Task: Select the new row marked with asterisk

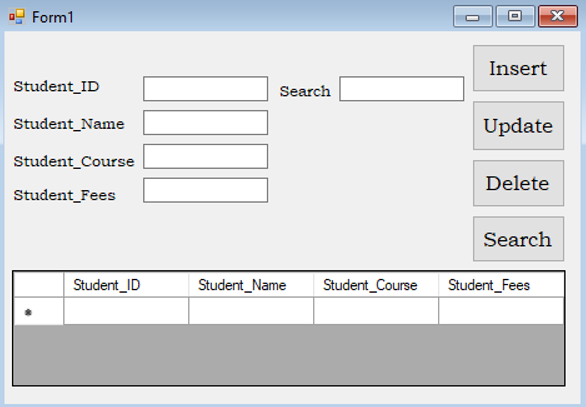Action: 38,311
